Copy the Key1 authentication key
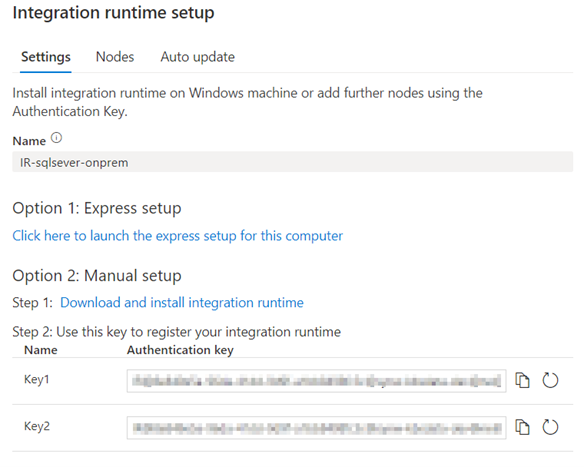The width and height of the screenshot is (584, 467). coord(522,381)
